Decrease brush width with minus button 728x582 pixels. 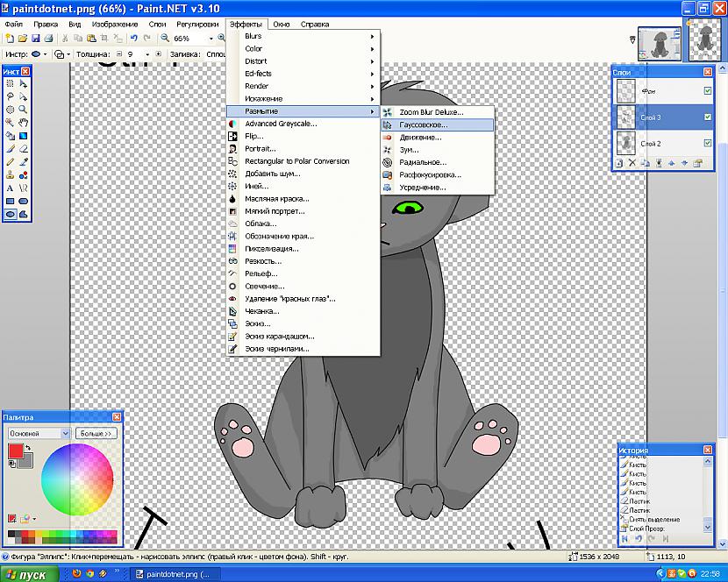point(119,54)
